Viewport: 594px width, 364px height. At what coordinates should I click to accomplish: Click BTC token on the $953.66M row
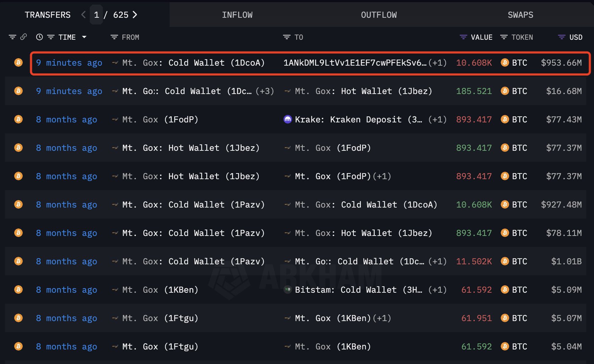(514, 63)
